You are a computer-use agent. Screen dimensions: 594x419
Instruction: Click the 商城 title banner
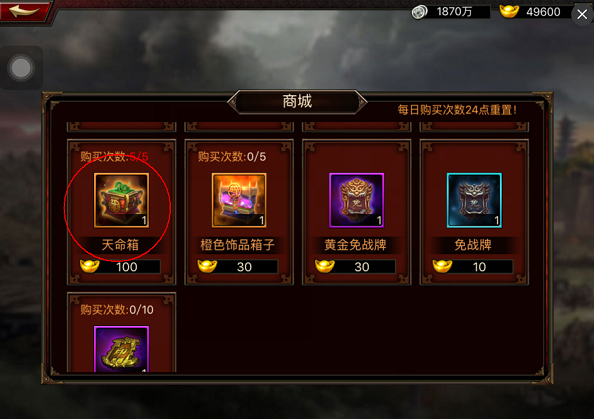297,102
